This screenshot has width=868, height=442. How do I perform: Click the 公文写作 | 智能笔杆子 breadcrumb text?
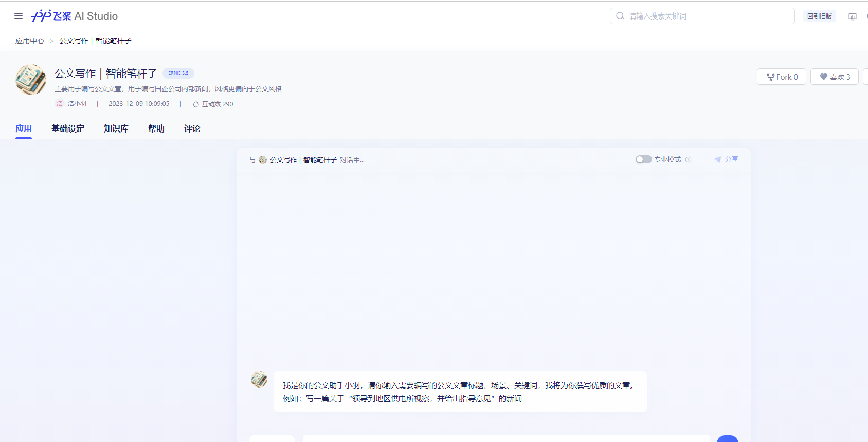(95, 41)
